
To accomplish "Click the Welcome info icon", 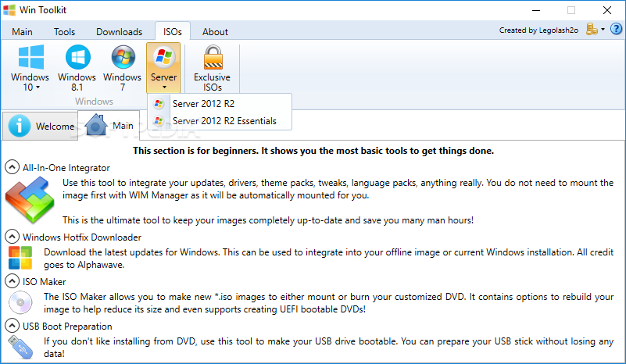I will tap(19, 126).
